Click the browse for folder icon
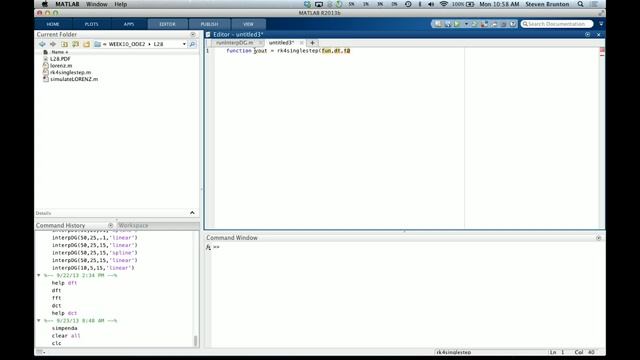 point(76,44)
